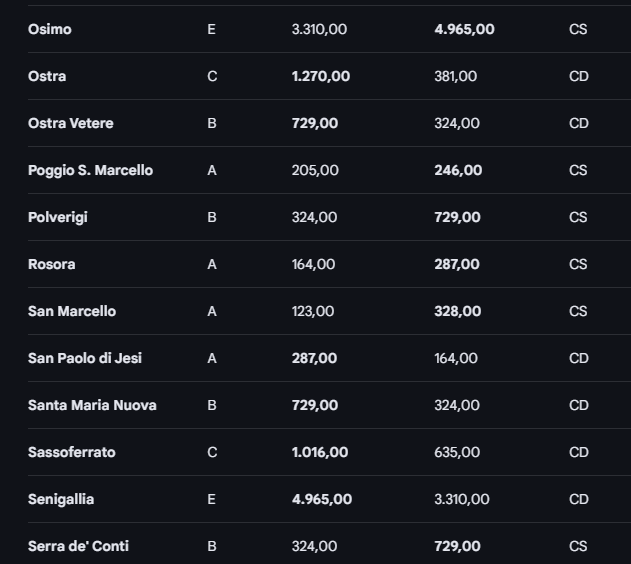Viewport: 631px width, 564px height.
Task: Click the Osimo municipality name
Action: coord(50,29)
